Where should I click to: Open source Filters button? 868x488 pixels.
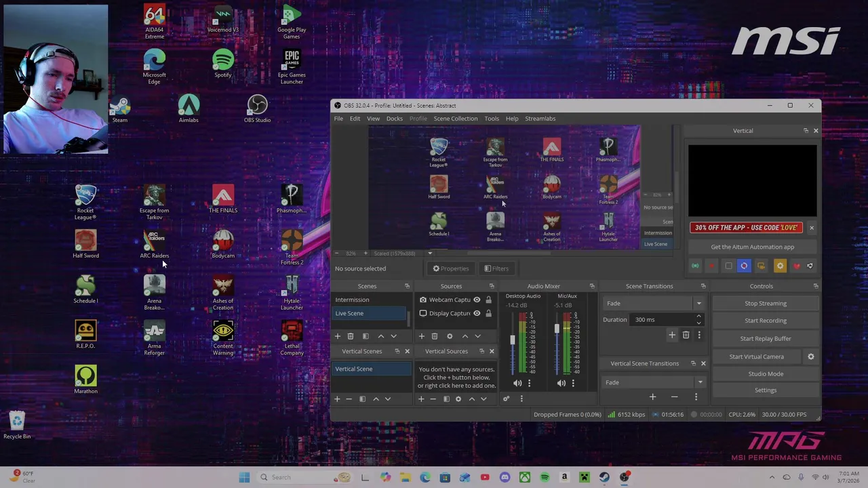pos(495,268)
